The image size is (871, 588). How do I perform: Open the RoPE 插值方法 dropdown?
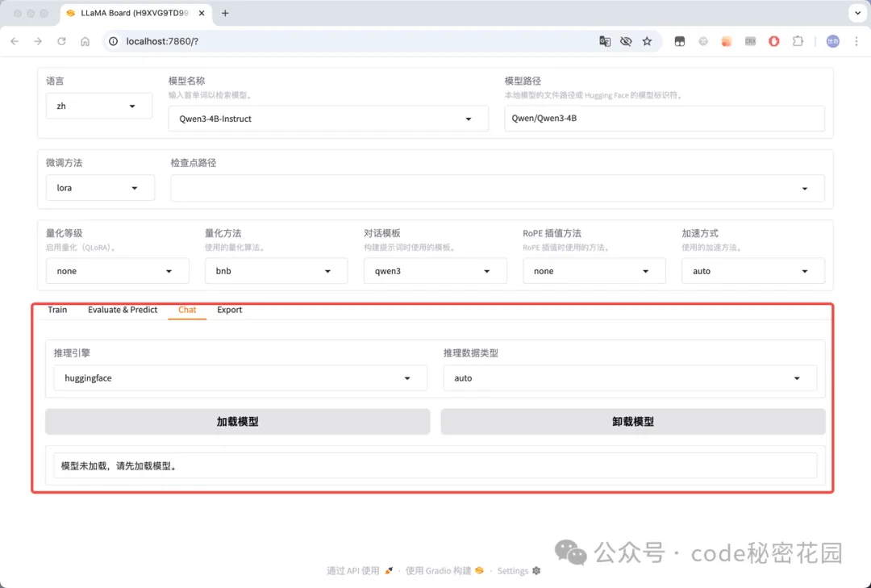click(x=594, y=271)
